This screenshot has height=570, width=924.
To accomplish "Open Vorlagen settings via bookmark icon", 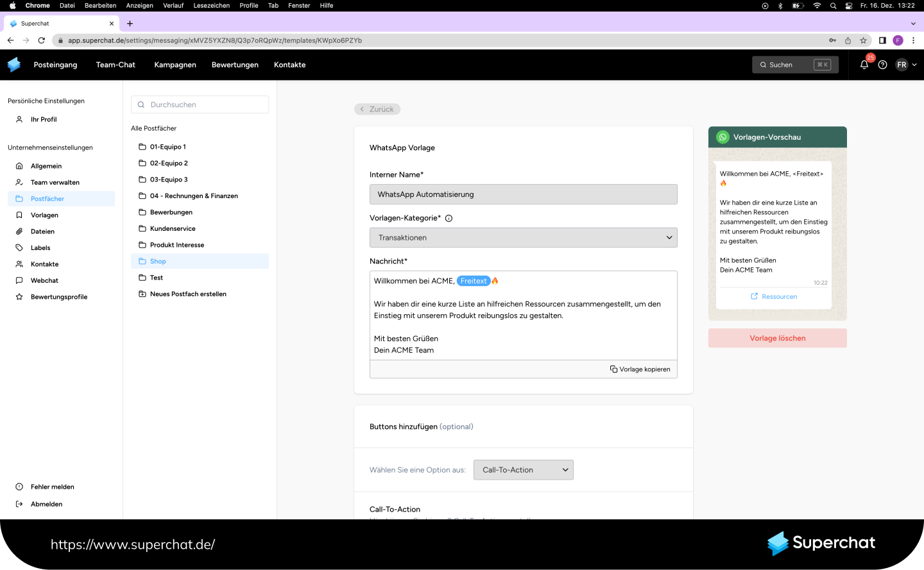I will 19,215.
